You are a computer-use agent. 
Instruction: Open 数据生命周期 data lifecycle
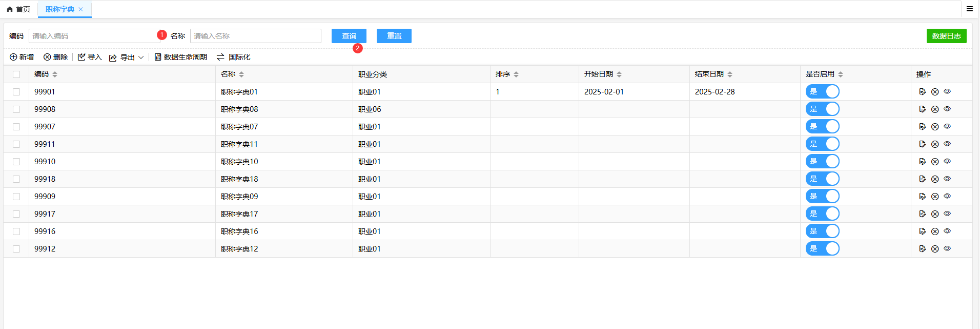pos(180,57)
